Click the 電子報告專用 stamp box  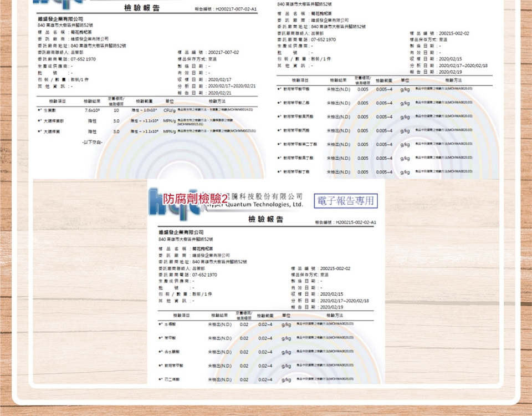pyautogui.click(x=346, y=201)
